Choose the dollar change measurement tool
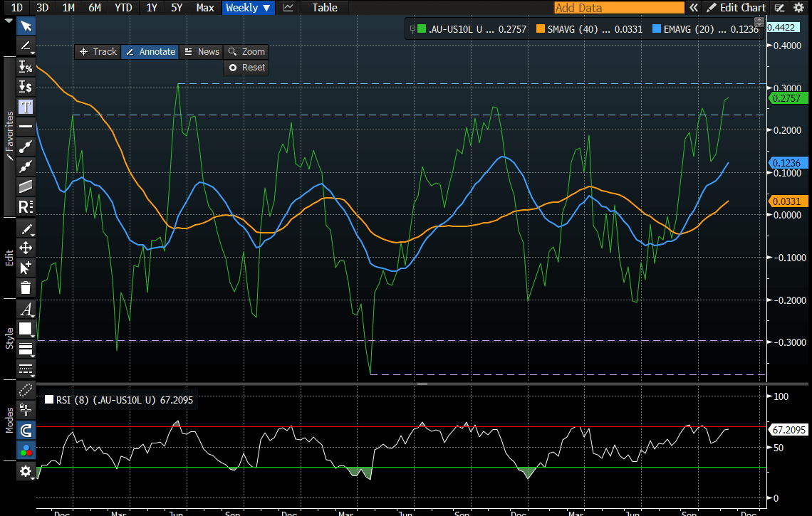The width and height of the screenshot is (812, 516). coord(26,87)
